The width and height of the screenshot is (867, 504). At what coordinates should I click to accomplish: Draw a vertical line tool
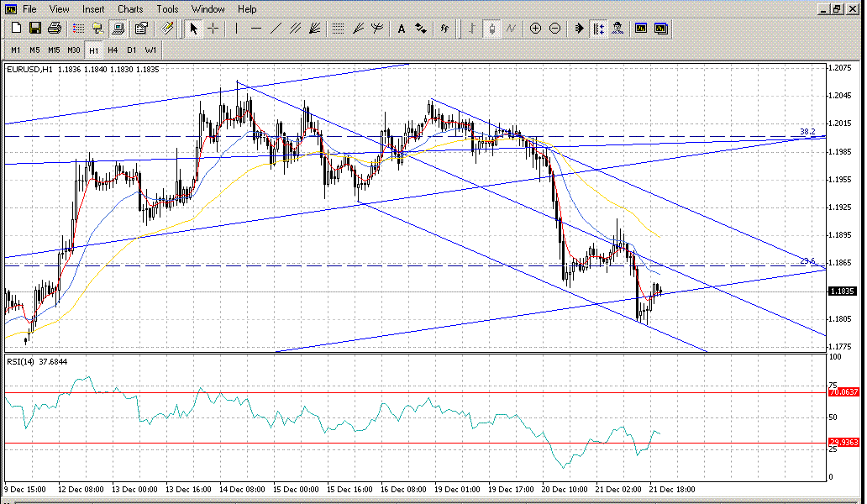[236, 29]
